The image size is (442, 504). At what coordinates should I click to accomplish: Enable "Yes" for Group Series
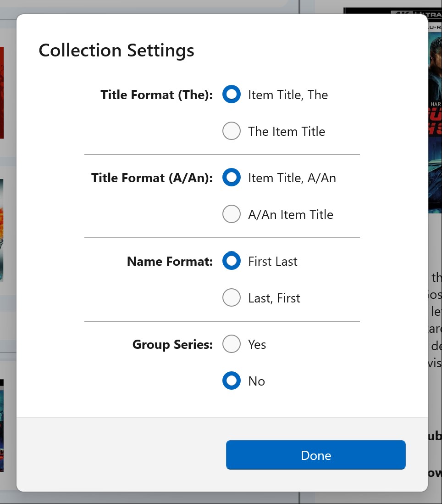click(x=232, y=344)
